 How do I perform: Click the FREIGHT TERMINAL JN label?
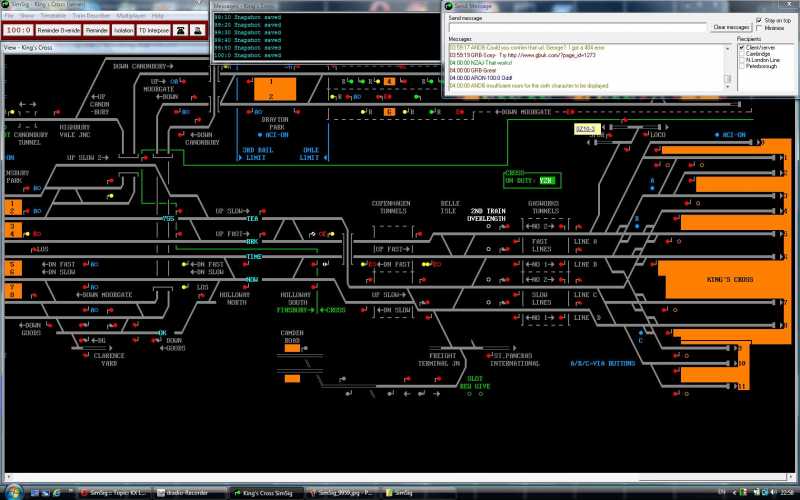coord(439,359)
